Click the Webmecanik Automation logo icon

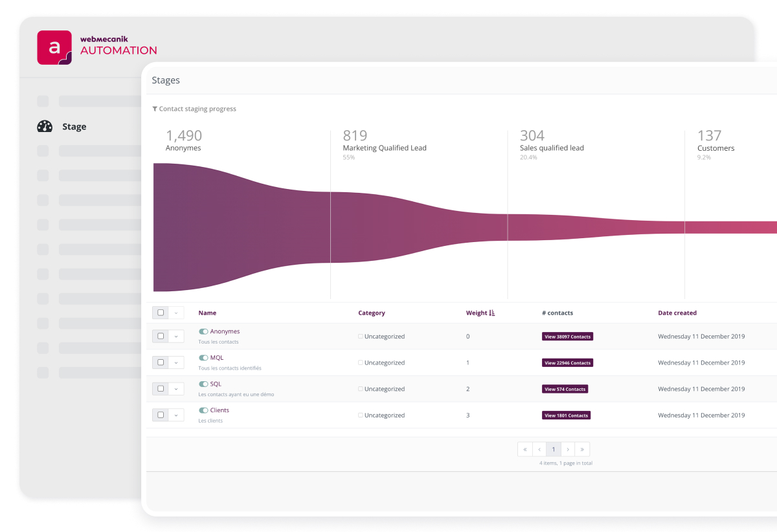pyautogui.click(x=54, y=47)
